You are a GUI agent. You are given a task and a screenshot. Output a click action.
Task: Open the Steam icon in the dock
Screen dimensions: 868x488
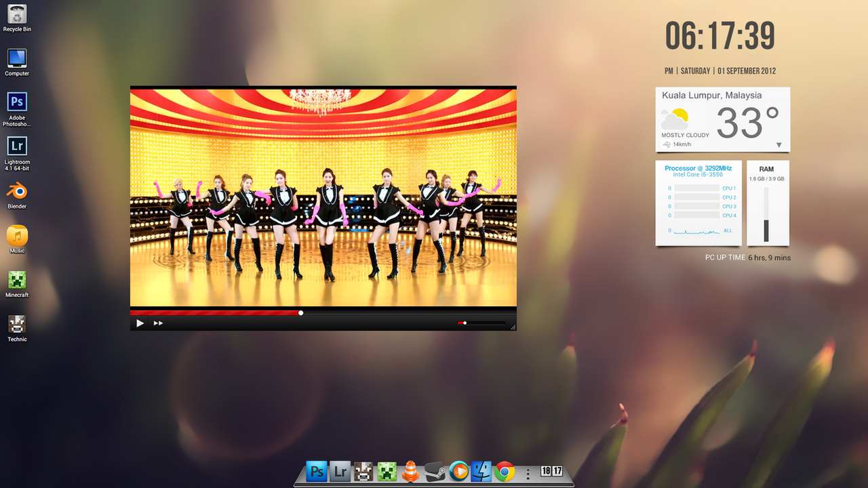tap(435, 471)
